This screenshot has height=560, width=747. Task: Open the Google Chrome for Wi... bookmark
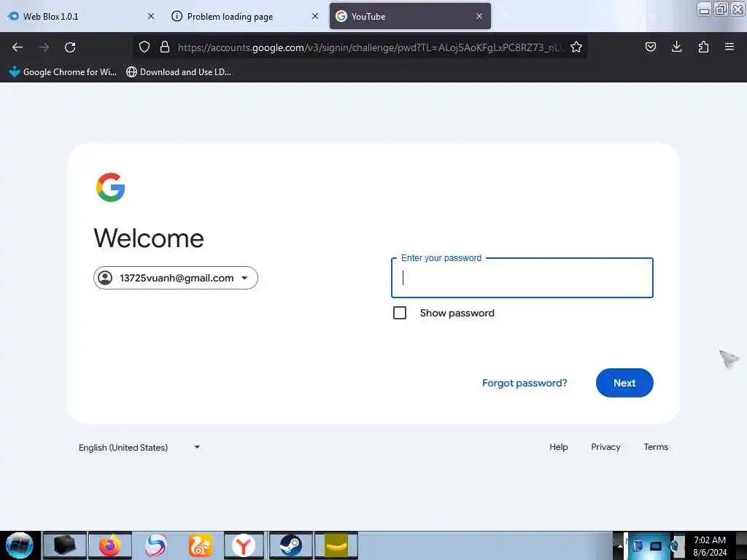pos(63,72)
